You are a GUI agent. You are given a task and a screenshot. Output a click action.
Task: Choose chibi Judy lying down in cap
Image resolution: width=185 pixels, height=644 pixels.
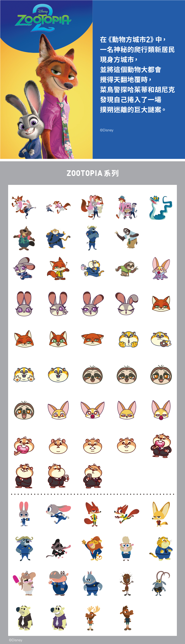tap(24, 268)
